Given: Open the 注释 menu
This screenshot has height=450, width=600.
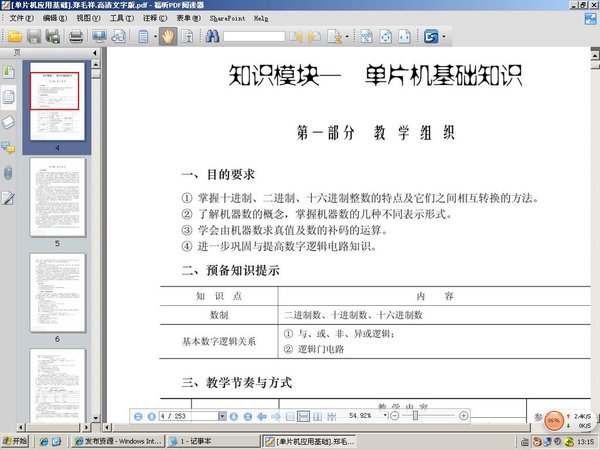Looking at the screenshot, I should click(x=155, y=18).
